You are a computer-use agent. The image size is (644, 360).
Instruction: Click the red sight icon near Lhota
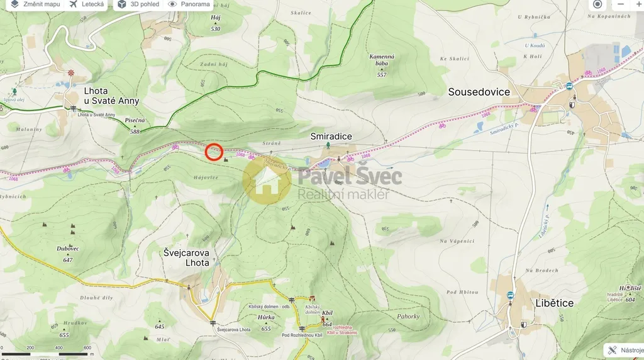[71, 73]
